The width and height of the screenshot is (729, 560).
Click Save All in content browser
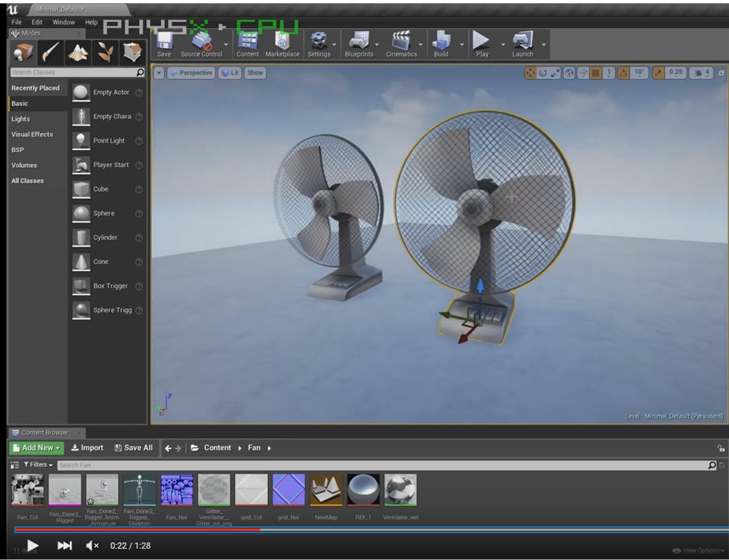pyautogui.click(x=134, y=447)
